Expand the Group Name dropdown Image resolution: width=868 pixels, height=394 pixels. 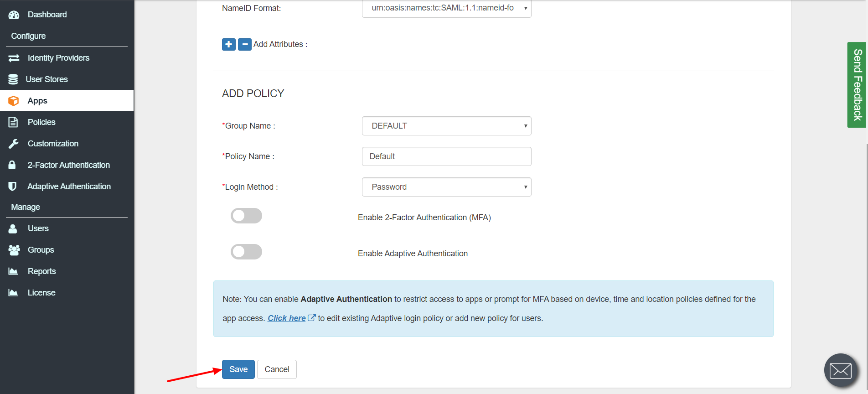(x=446, y=126)
